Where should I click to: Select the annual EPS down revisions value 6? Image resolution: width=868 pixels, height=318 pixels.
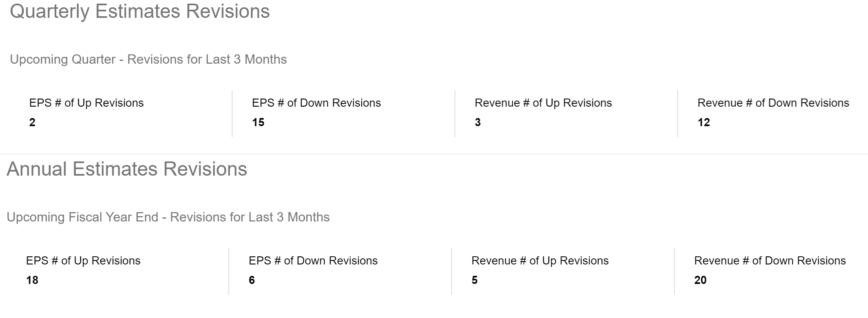click(252, 280)
